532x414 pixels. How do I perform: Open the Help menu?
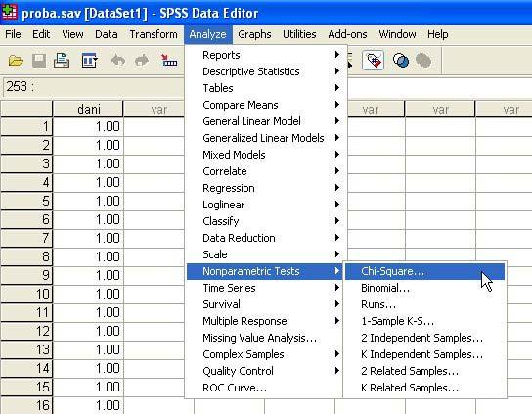click(x=438, y=34)
